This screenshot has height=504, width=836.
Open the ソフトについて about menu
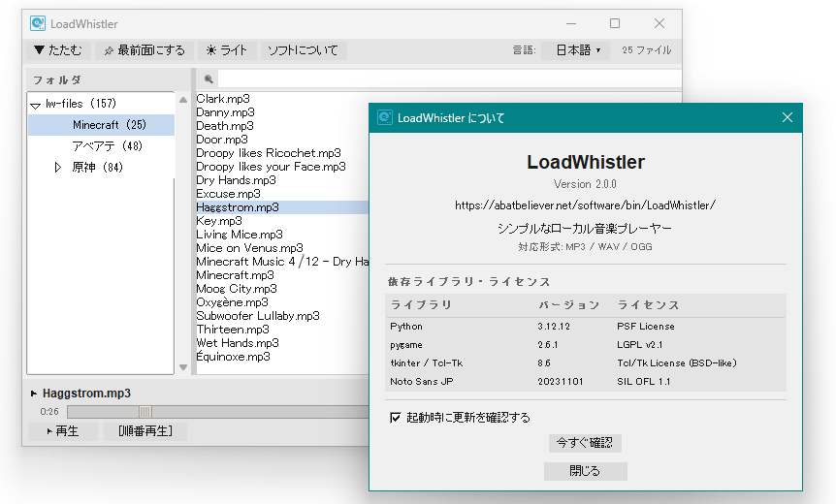[x=303, y=50]
